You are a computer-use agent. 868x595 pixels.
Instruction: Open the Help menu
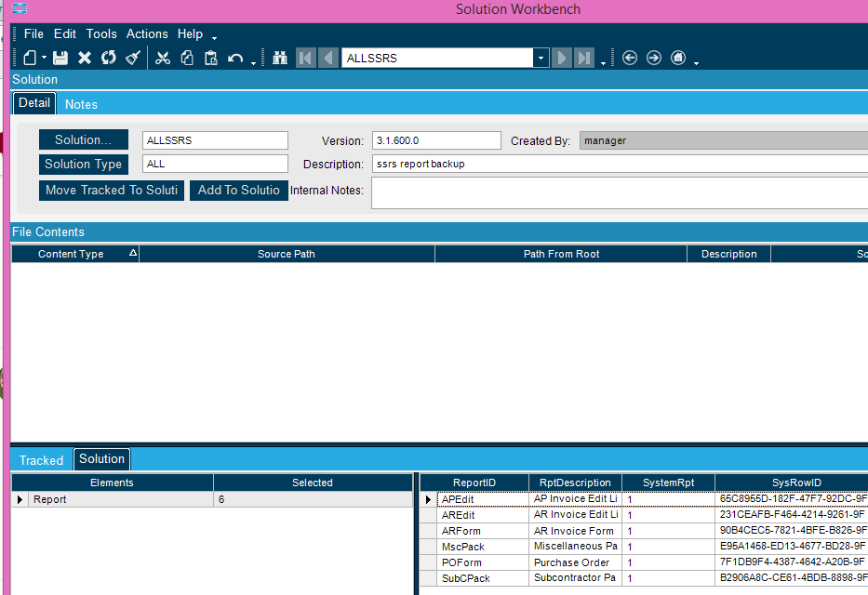190,33
